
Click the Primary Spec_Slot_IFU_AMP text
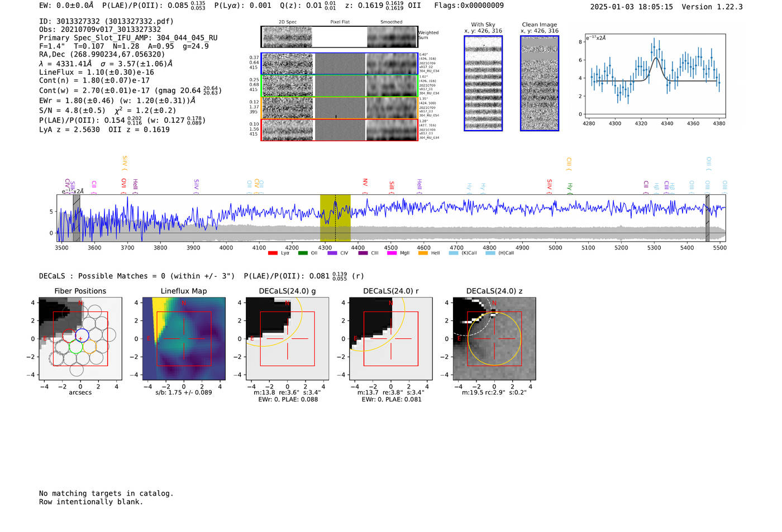pos(128,38)
